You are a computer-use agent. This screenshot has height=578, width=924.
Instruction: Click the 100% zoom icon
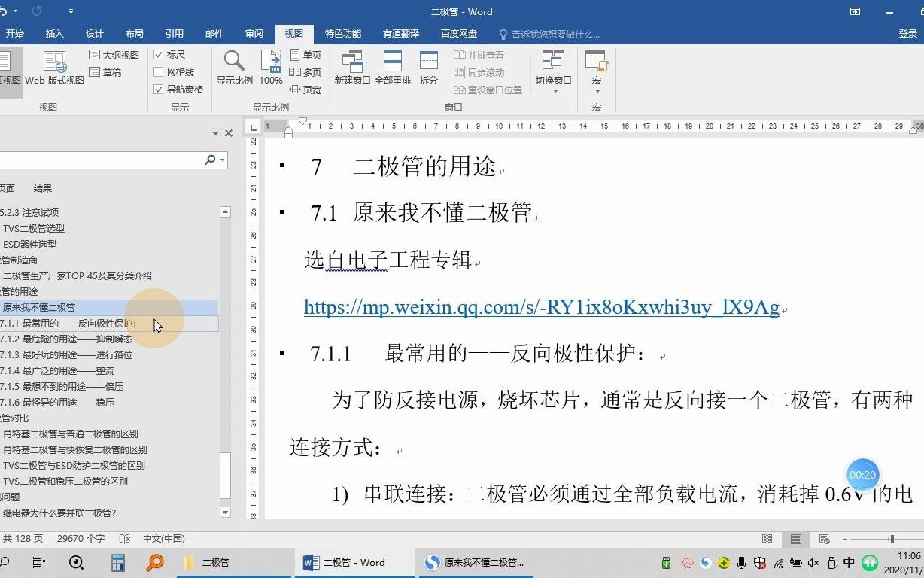[269, 67]
